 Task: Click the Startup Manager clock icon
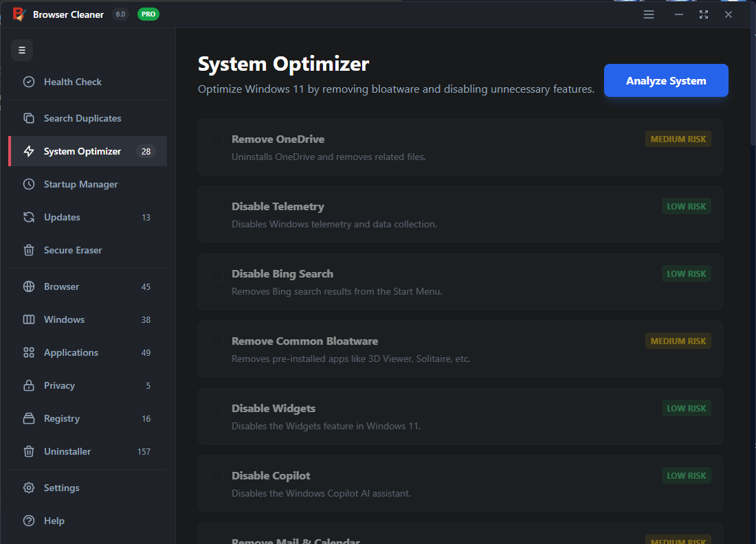[29, 184]
